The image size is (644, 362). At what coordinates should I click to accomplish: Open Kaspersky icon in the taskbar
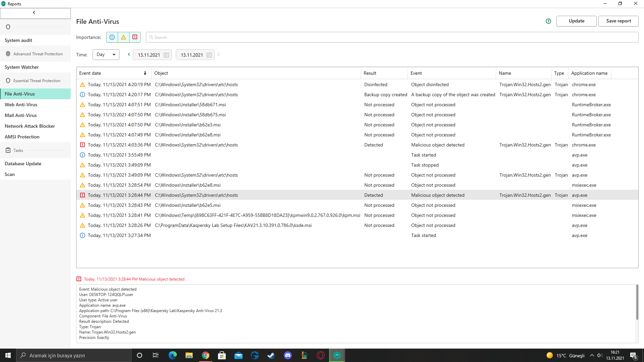click(x=337, y=355)
